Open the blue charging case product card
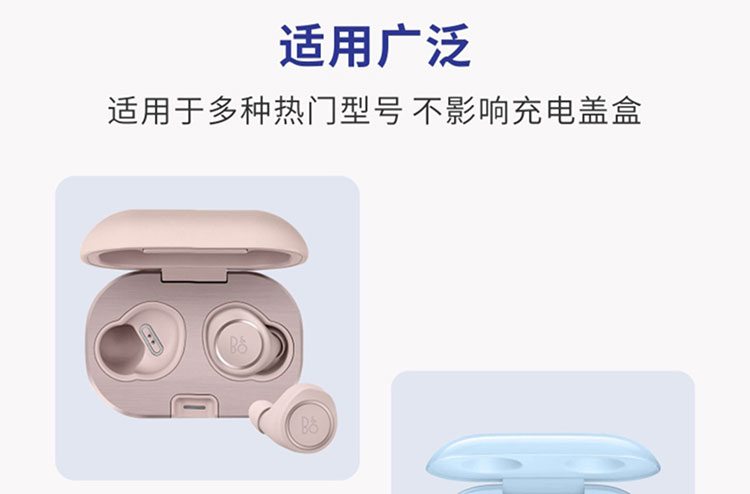 [x=543, y=432]
